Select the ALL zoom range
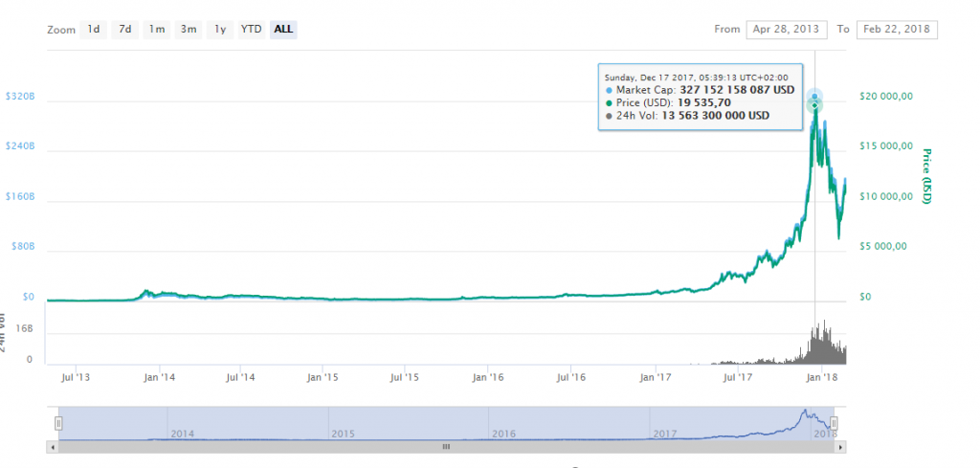Image resolution: width=980 pixels, height=468 pixels. point(283,29)
